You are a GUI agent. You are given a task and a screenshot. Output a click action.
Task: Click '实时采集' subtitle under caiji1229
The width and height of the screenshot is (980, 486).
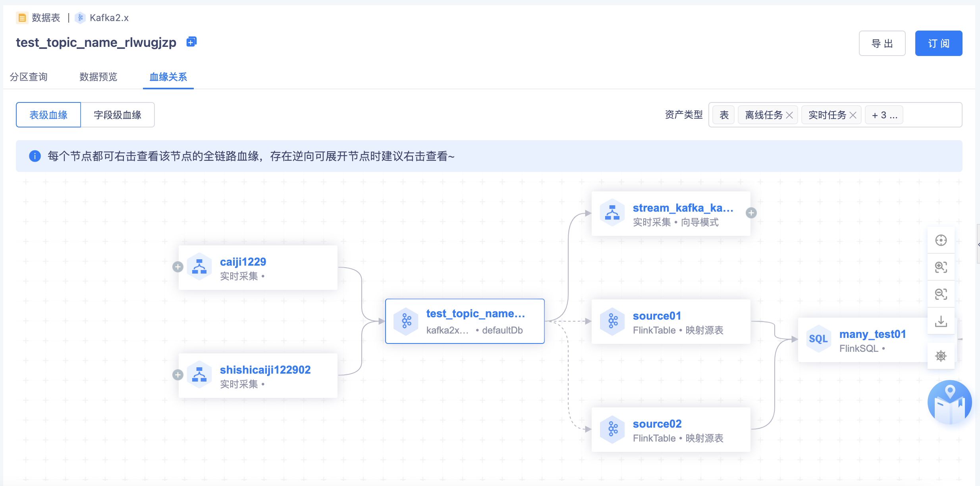coord(239,276)
